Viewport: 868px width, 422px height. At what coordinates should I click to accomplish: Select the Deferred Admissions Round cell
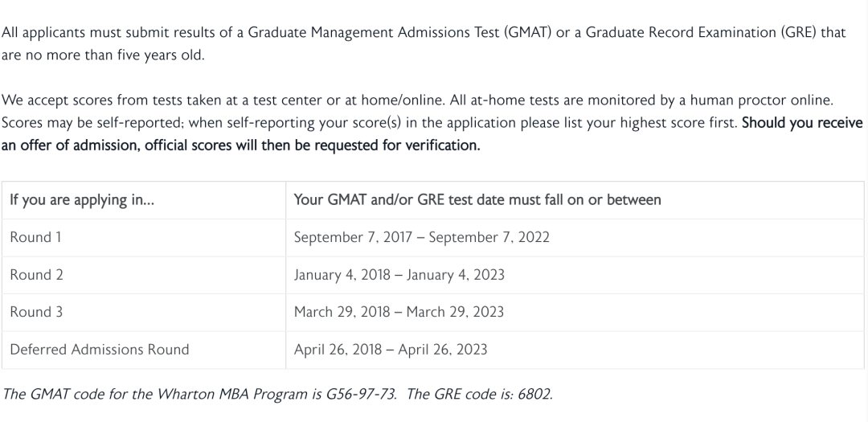pos(143,350)
